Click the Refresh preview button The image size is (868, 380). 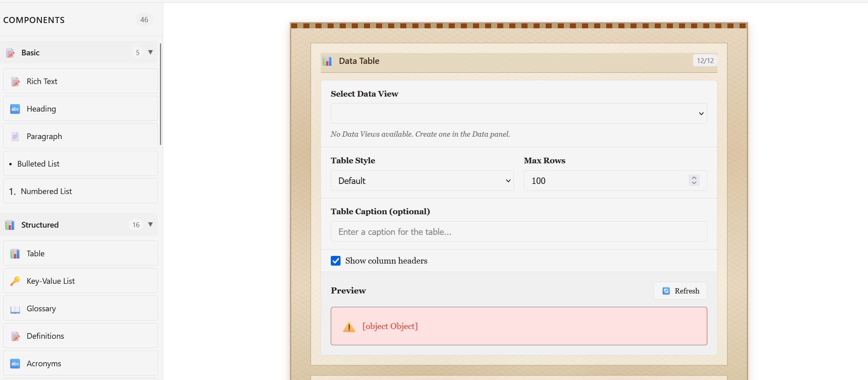680,291
